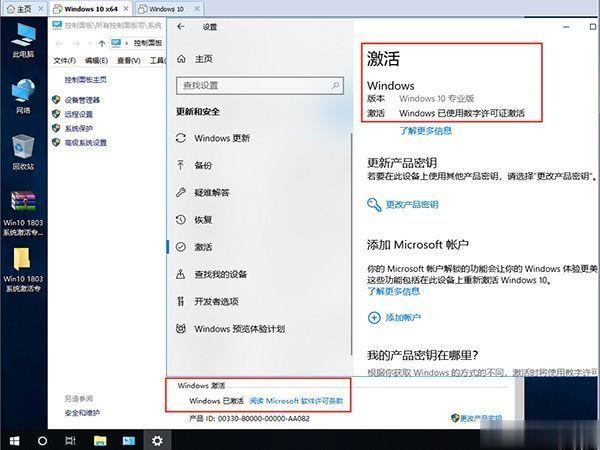The height and width of the screenshot is (450, 600).
Task: Open 查找我的设备 find my device
Action: (220, 274)
